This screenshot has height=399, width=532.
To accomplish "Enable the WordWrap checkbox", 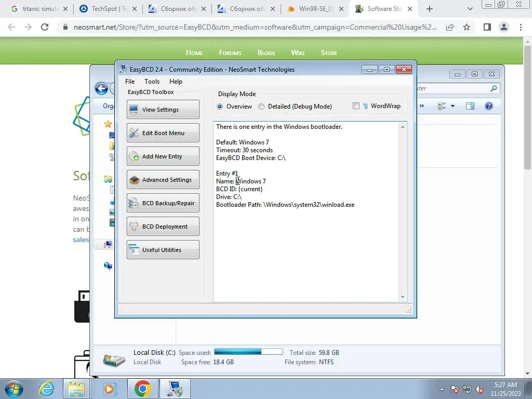I will pos(356,106).
